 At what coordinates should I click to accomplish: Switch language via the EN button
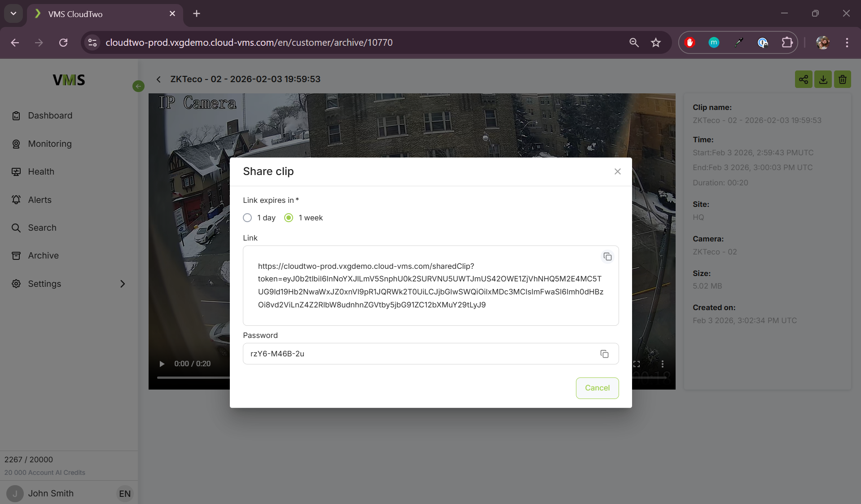124,494
